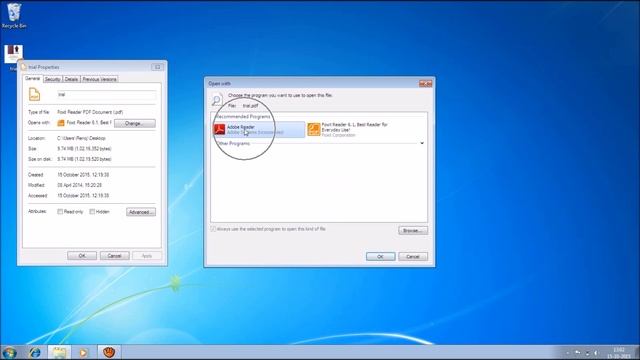The width and height of the screenshot is (640, 360).
Task: Open Windows Explorer from taskbar
Action: (x=59, y=352)
